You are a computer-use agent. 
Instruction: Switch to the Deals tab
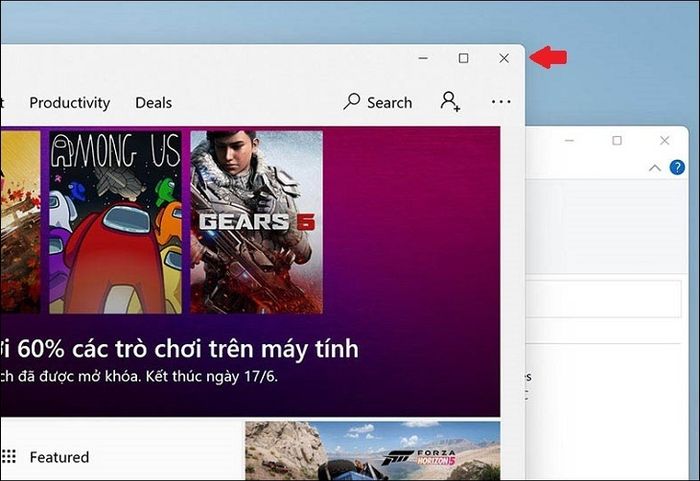pyautogui.click(x=154, y=103)
